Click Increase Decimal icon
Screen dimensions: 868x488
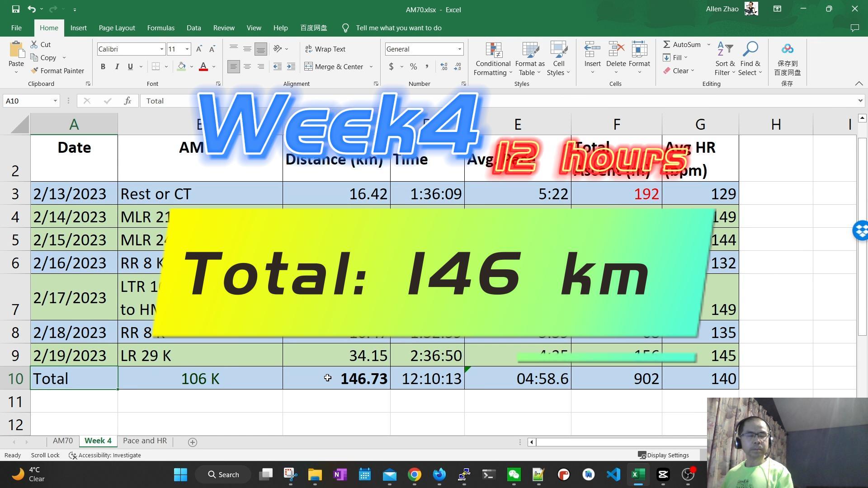(444, 66)
